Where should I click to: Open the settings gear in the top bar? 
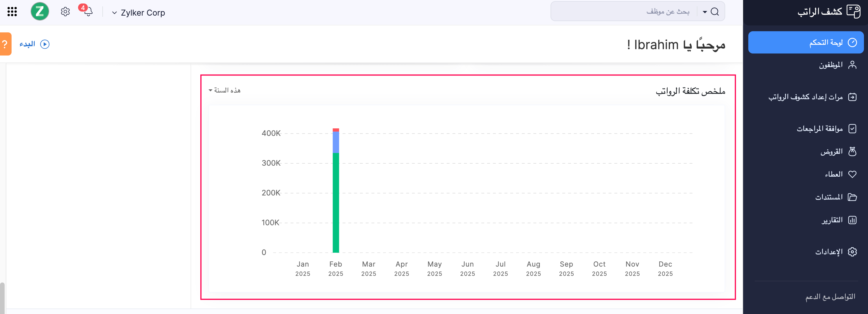(65, 12)
